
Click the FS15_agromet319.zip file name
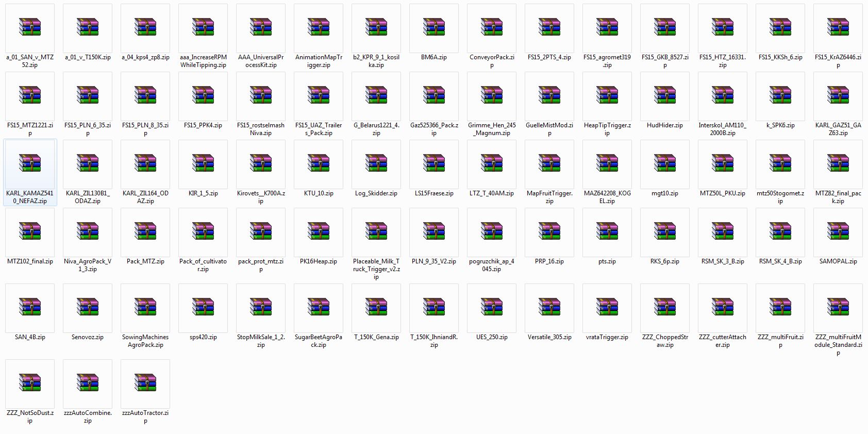(x=607, y=61)
